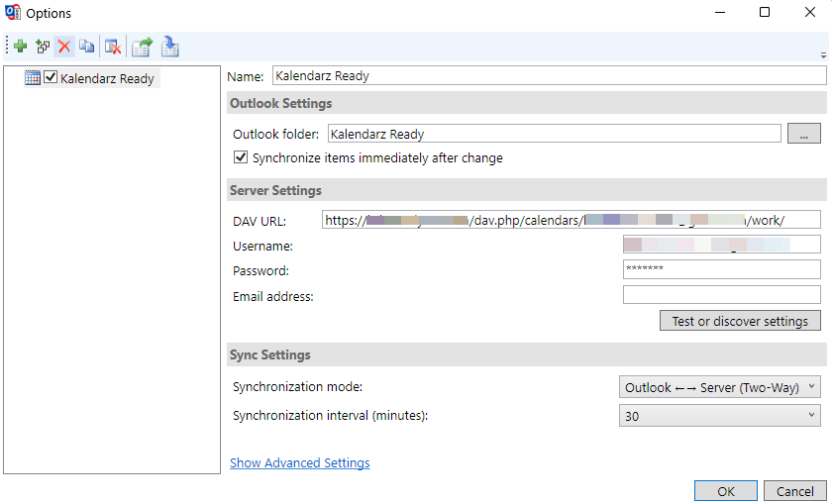Import profiles from file icon
832x504 pixels.
(169, 47)
